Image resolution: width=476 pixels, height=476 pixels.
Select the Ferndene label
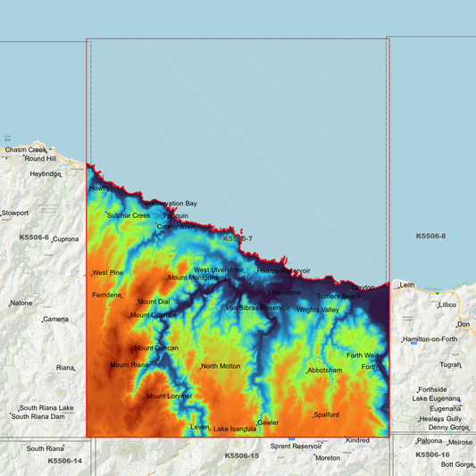[x=107, y=295]
